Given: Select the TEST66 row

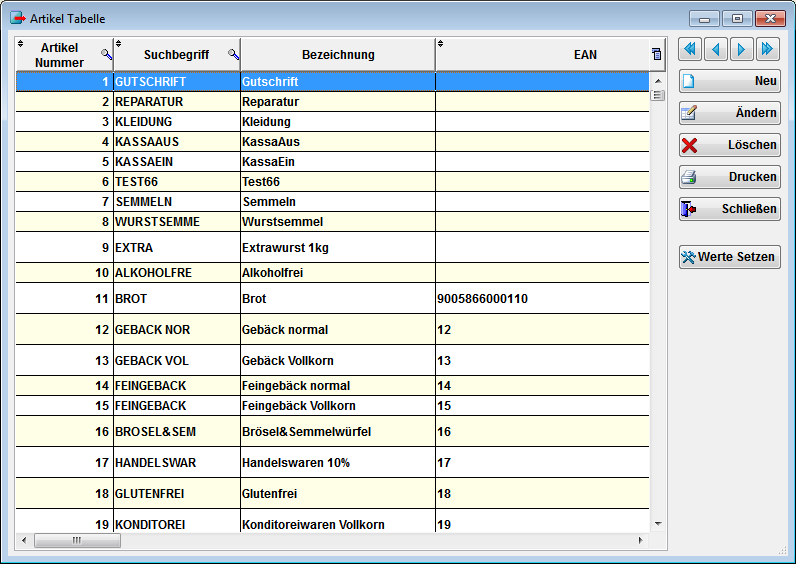Looking at the screenshot, I should (333, 182).
